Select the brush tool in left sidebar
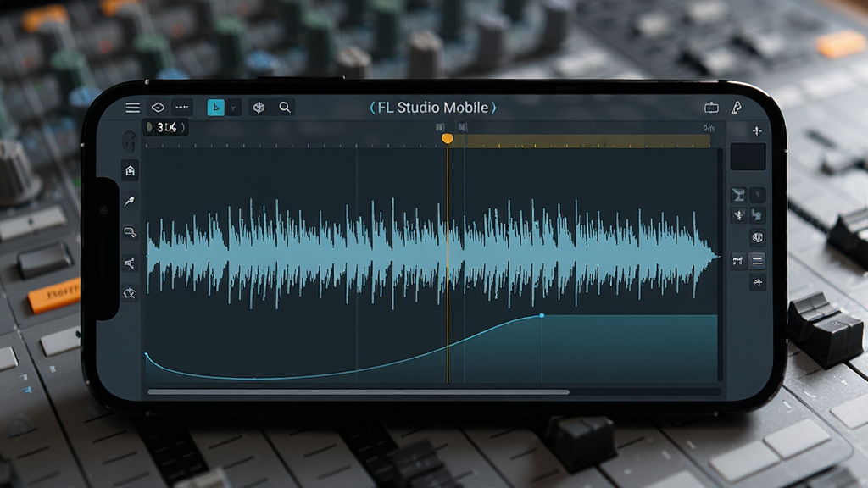The width and height of the screenshot is (868, 488). [130, 202]
